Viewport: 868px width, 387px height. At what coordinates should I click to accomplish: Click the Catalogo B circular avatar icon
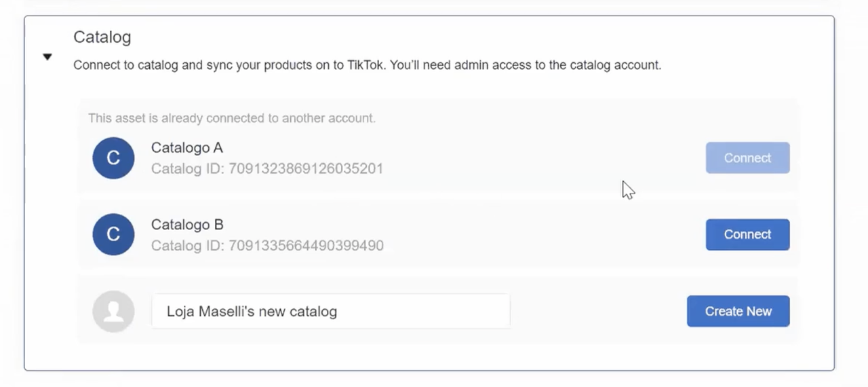[x=113, y=234]
